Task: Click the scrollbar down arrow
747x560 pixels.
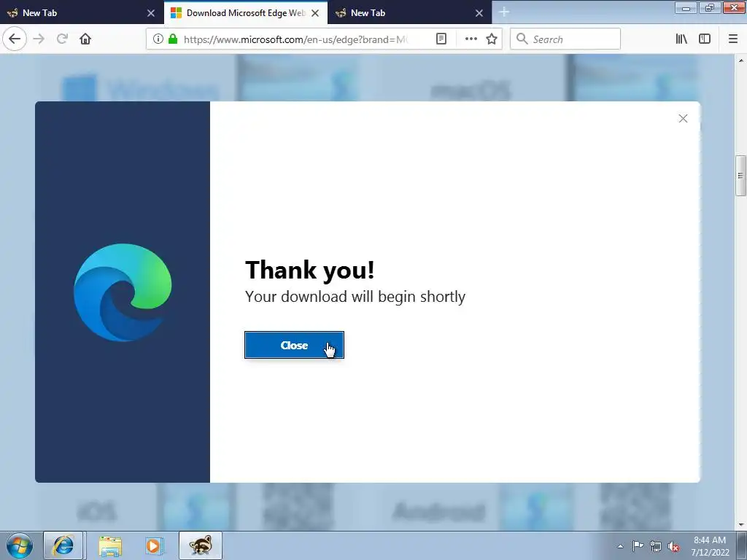Action: [740, 525]
